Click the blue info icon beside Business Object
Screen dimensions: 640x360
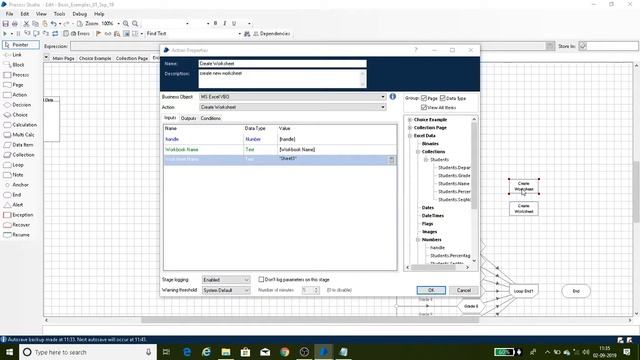(393, 97)
